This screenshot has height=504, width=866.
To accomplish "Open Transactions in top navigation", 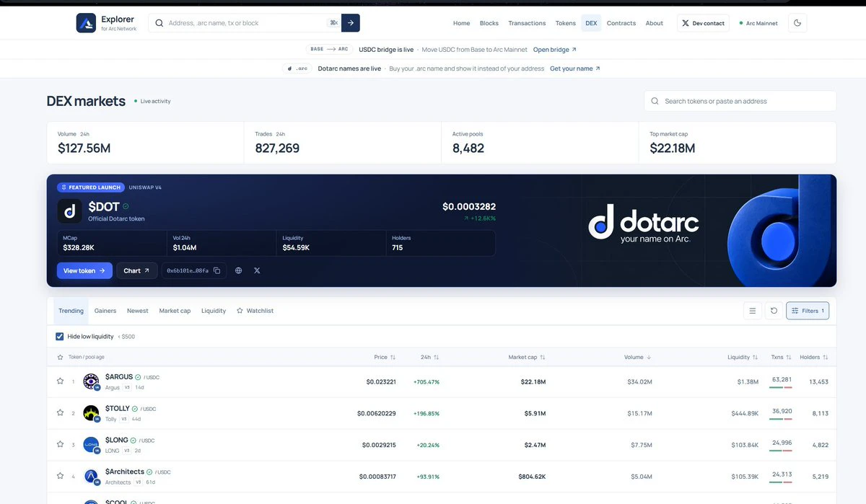I will pos(527,23).
